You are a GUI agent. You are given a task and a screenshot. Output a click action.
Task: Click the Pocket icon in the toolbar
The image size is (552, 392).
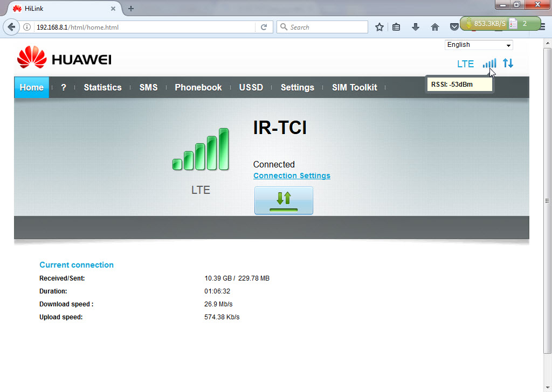[x=454, y=27]
